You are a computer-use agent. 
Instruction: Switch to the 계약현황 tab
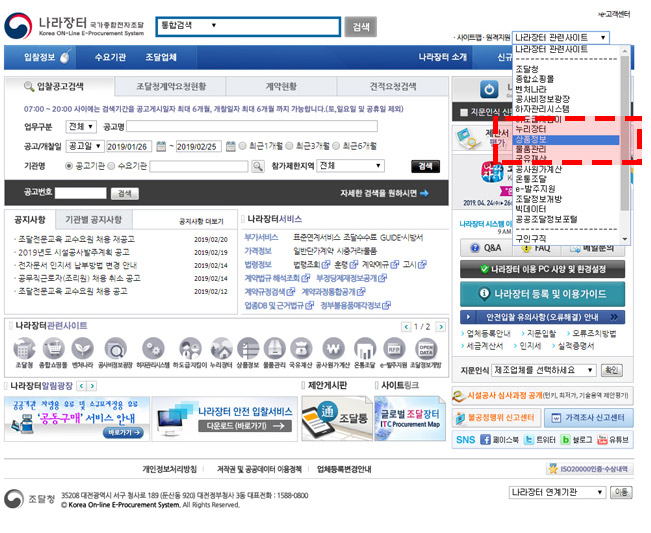[x=281, y=87]
